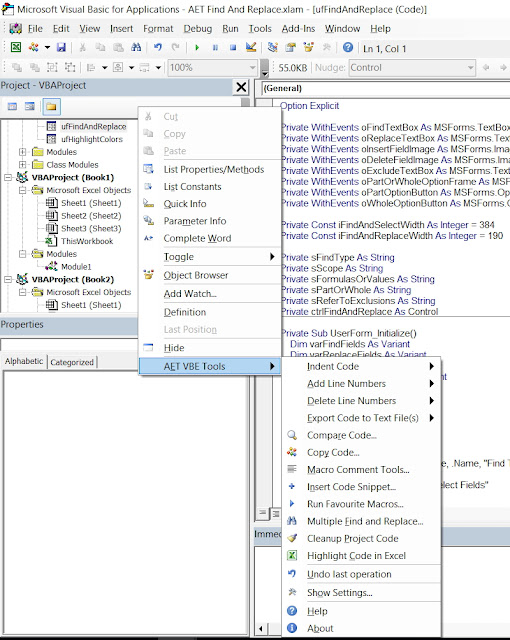Viewport: 510px width, 640px height.
Task: Click Undo last operation icon
Action: (292, 574)
